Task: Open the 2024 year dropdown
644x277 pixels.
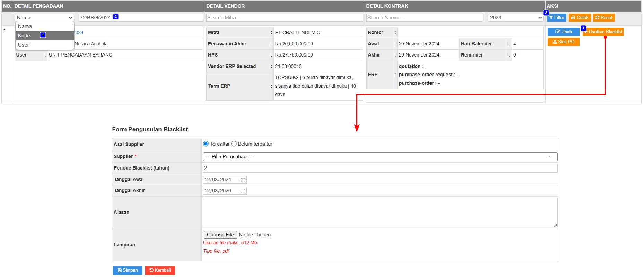Action: coord(515,18)
